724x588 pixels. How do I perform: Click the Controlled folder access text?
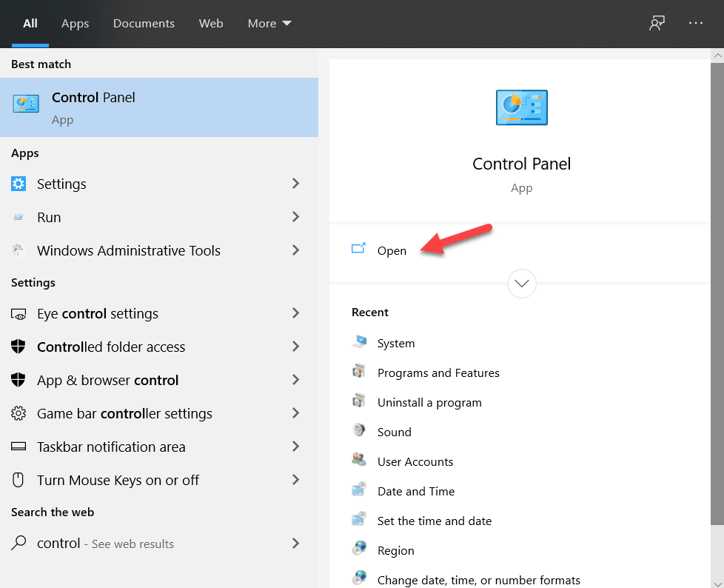point(111,347)
